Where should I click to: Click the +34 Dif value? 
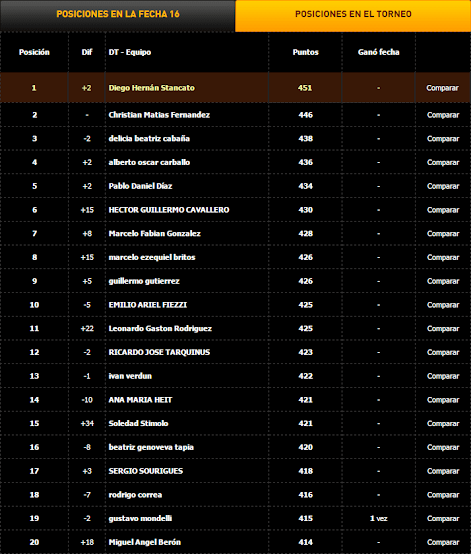coord(87,423)
